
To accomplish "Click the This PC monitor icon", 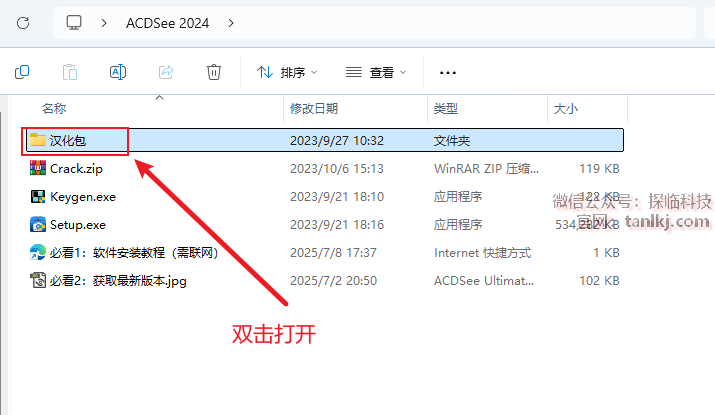I will pos(74,23).
